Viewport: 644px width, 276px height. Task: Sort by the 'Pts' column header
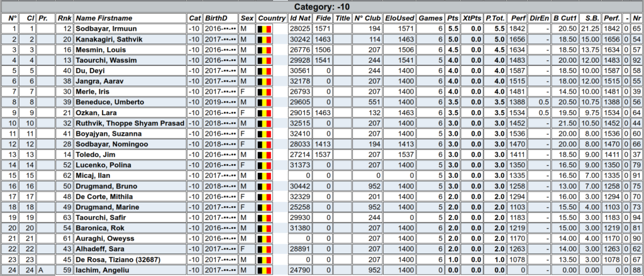452,18
